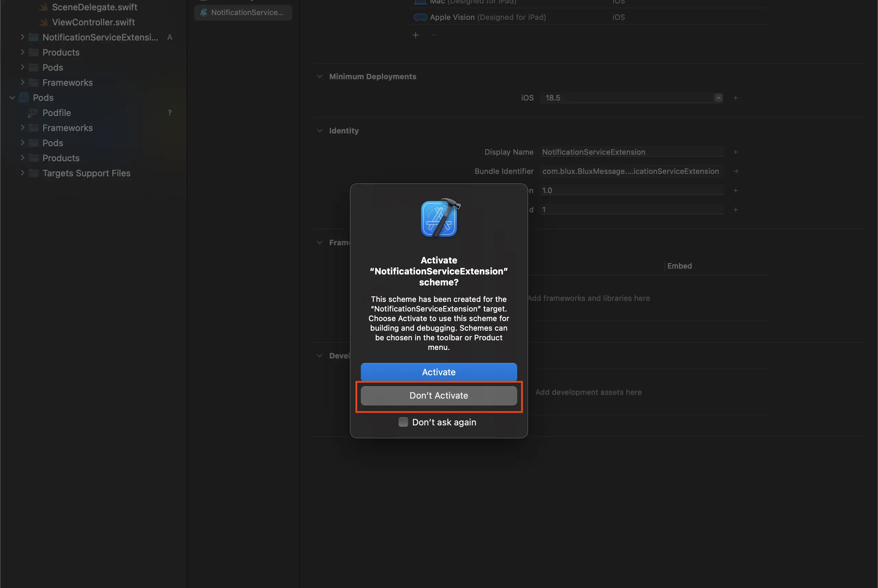Click the Display Name text field

pos(632,152)
